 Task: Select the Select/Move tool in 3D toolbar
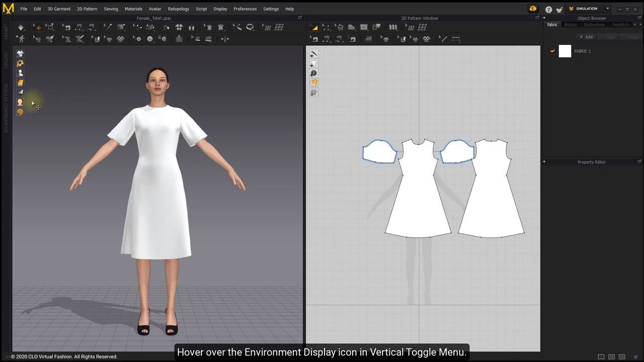point(38,27)
